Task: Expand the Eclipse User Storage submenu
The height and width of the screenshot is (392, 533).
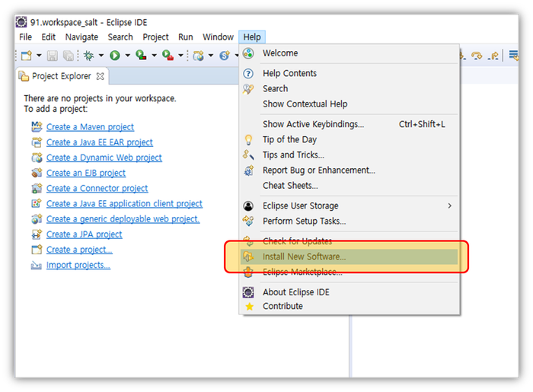Action: (x=349, y=206)
